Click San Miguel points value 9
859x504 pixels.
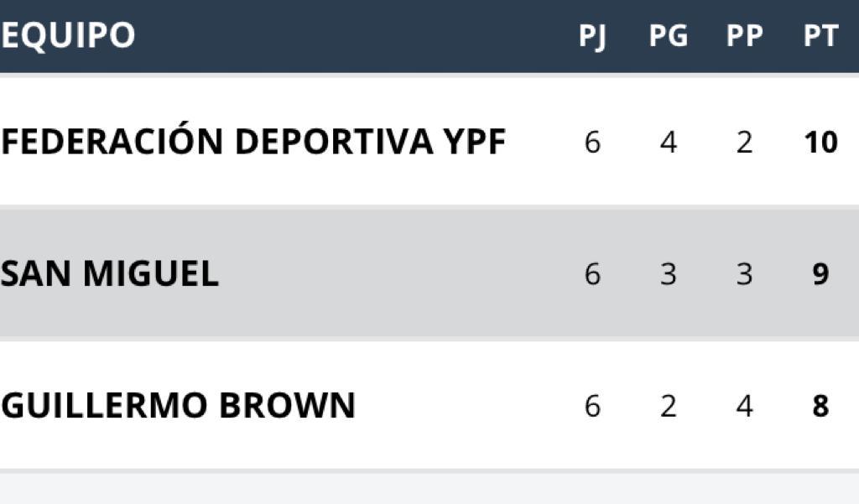click(820, 274)
